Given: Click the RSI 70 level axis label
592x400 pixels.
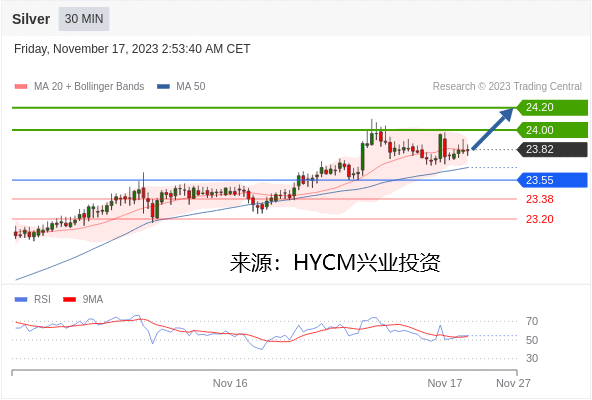Looking at the screenshot, I should pos(532,321).
